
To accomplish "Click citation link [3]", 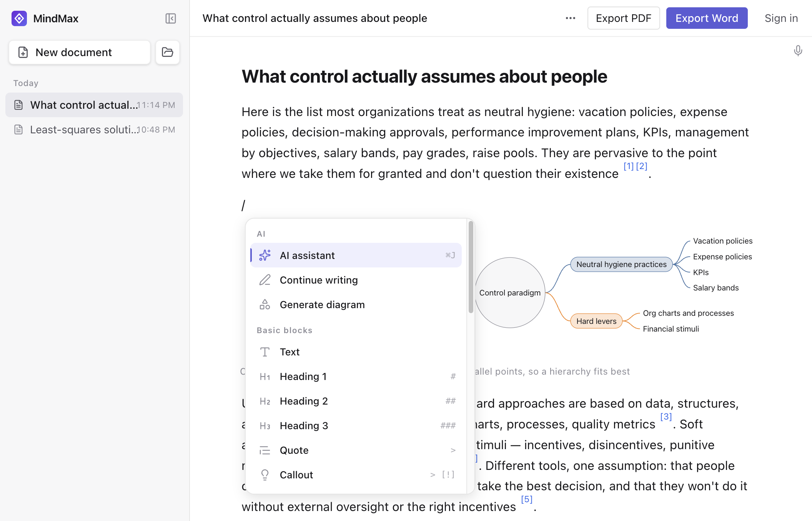I will click(x=666, y=416).
